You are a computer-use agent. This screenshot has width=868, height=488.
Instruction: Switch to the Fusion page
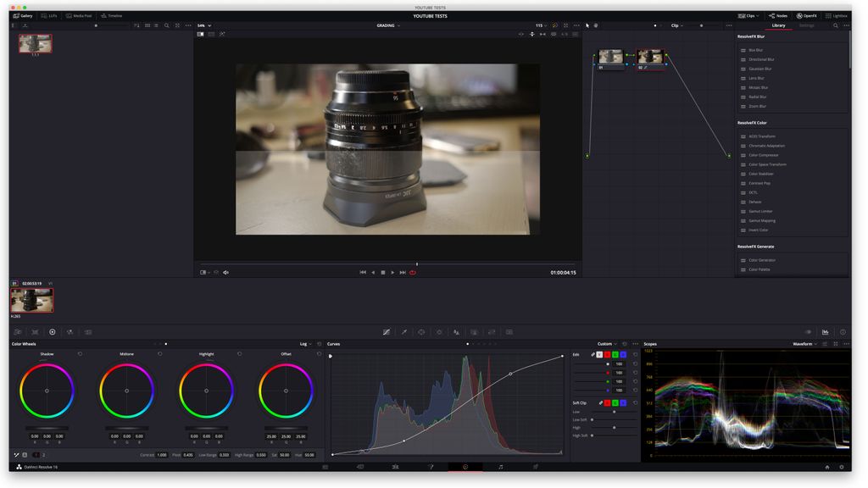[431, 467]
